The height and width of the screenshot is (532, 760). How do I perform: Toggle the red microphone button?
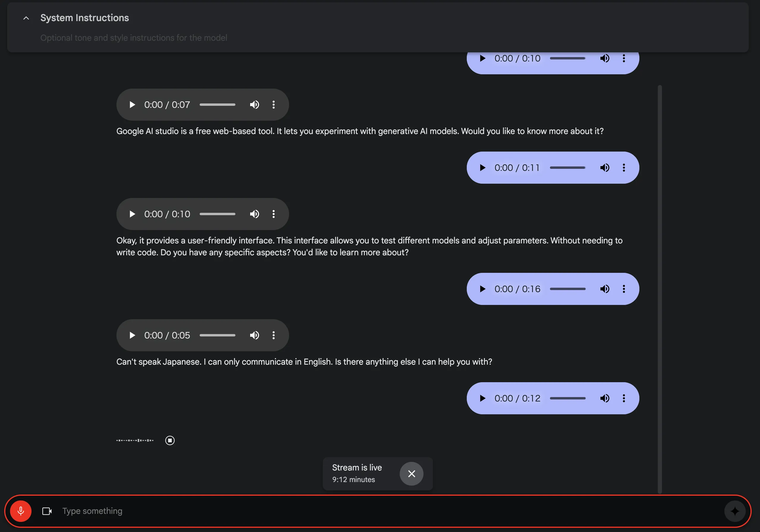(x=21, y=511)
